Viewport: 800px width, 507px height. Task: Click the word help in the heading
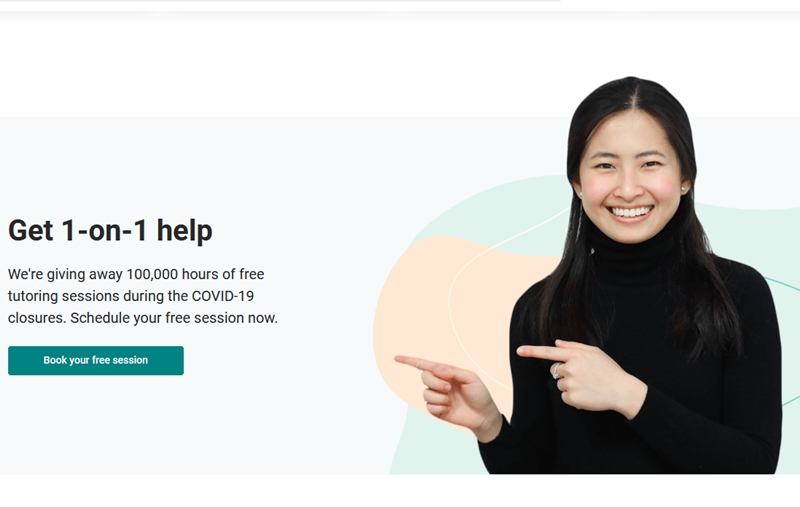[184, 231]
